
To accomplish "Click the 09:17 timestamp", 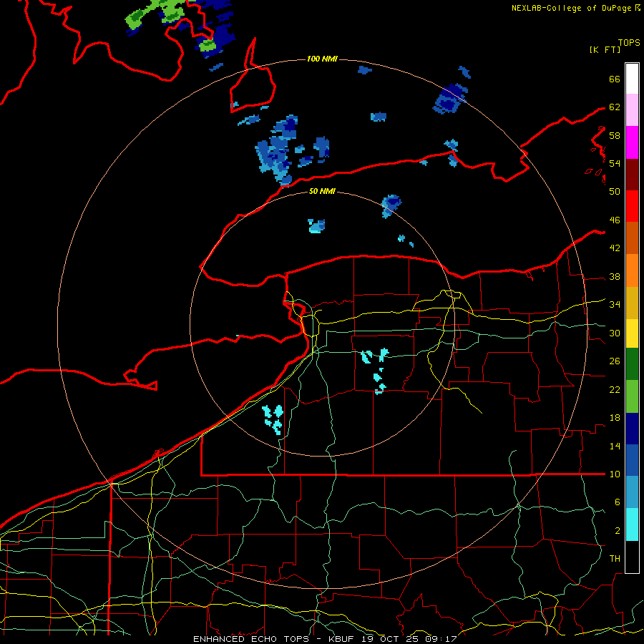I will (439, 639).
